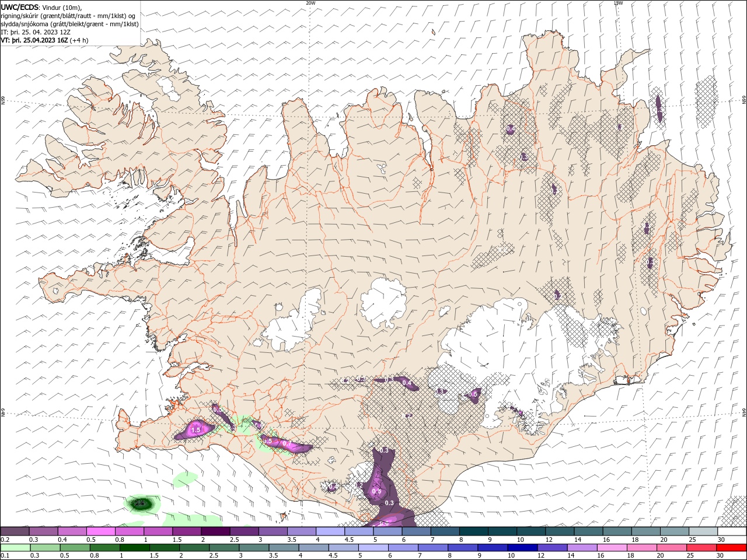Click the '20W' longitude label
The height and width of the screenshot is (560, 747).
[310, 3]
